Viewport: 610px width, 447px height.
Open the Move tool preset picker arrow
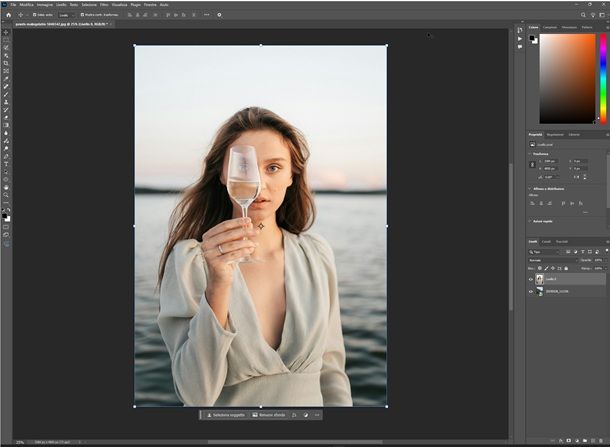(26, 15)
